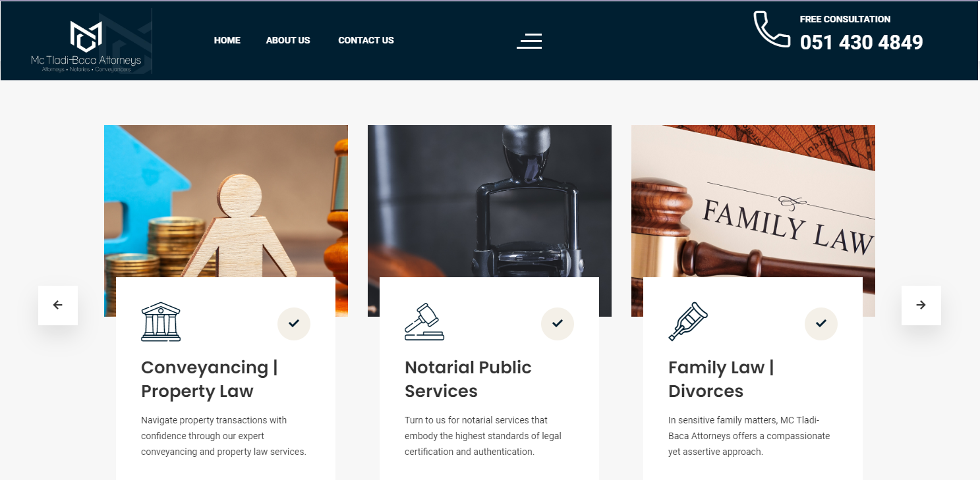Screen dimensions: 980x480
Task: Click the notary stamp photo
Action: [x=490, y=201]
